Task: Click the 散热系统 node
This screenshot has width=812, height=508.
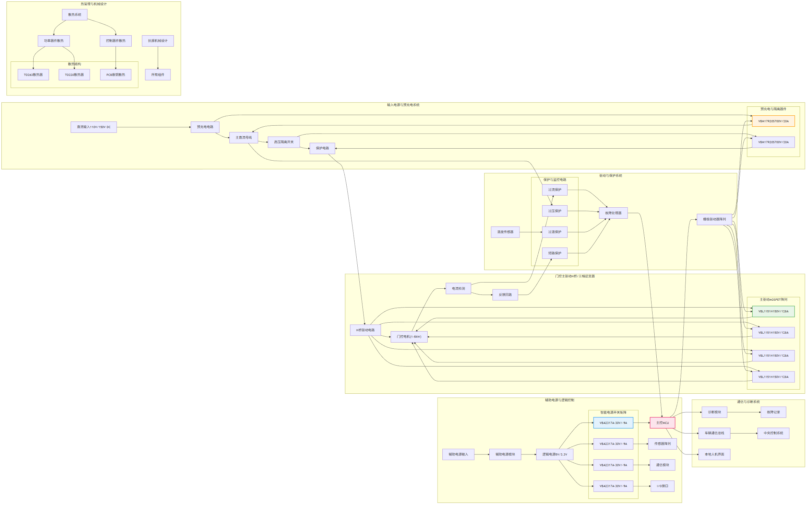Action: [74, 15]
